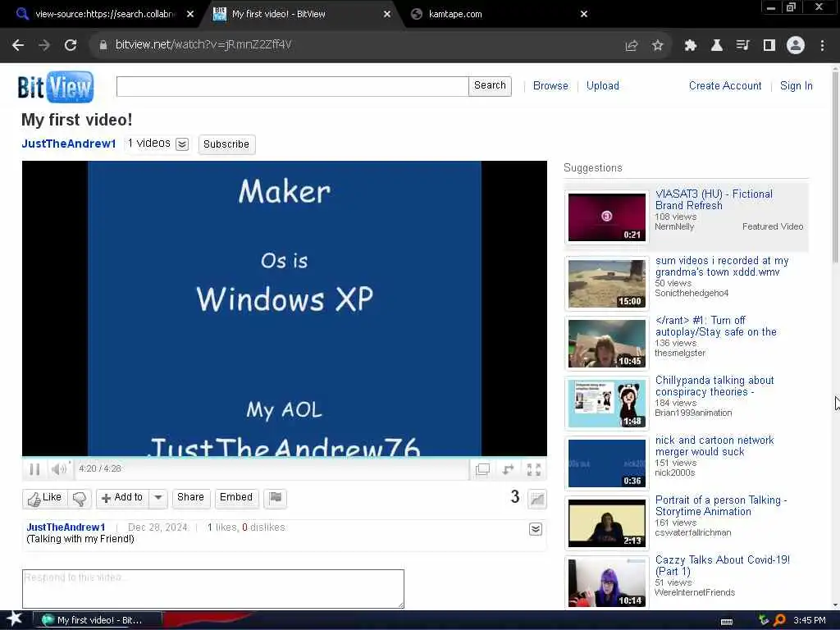Image resolution: width=840 pixels, height=630 pixels.
Task: Select the My first video! - BitView tab
Action: coord(300,14)
